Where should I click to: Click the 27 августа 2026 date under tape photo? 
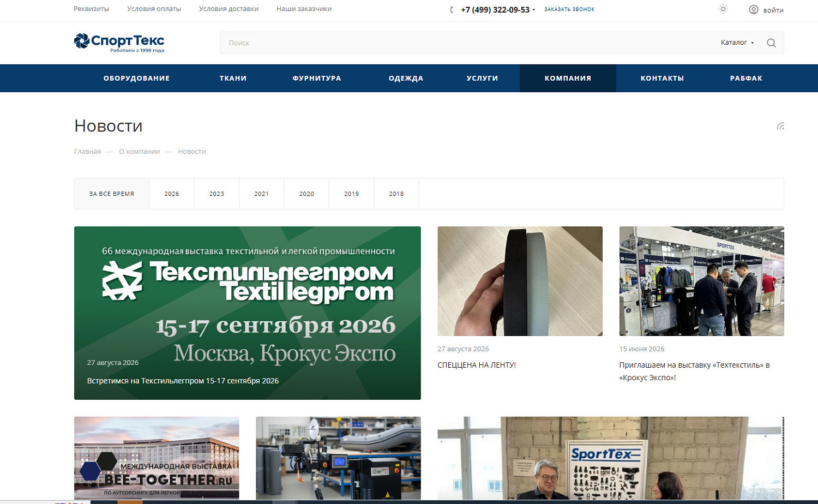pos(463,349)
